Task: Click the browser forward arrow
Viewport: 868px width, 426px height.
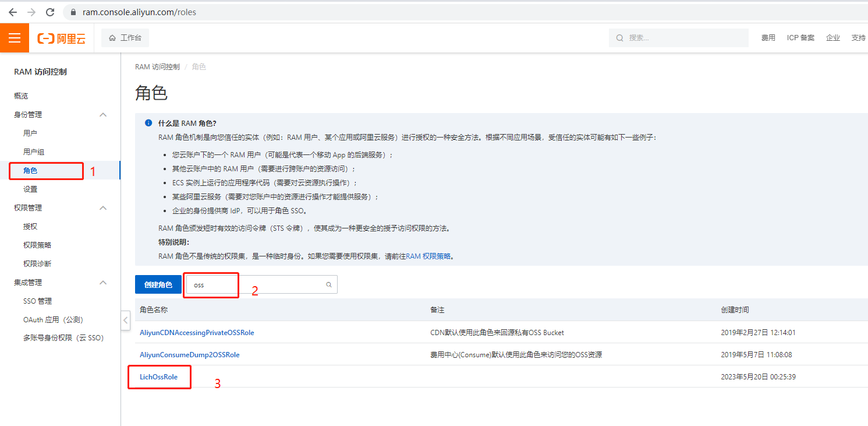Action: pyautogui.click(x=31, y=12)
